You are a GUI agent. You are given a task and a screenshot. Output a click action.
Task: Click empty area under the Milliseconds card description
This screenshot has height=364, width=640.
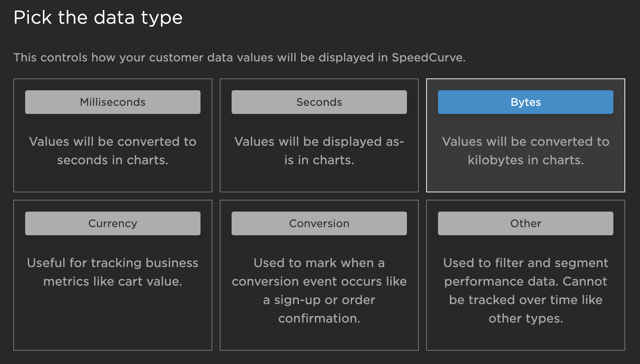click(113, 179)
